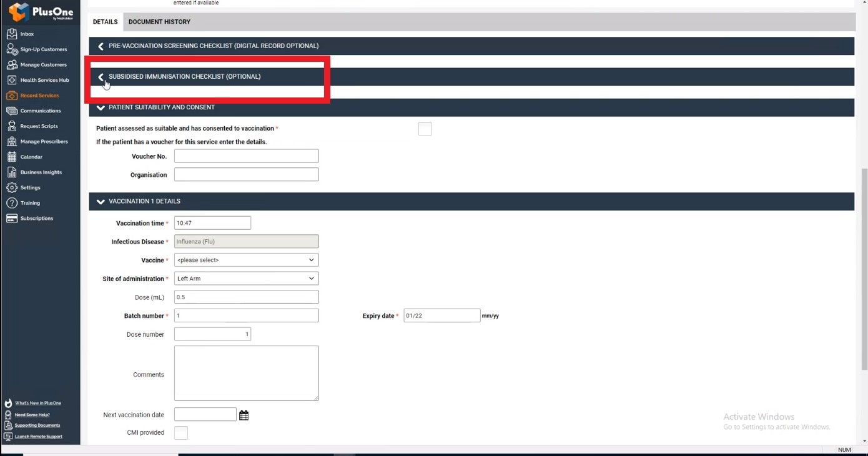
Task: Open the Supporting Documents link
Action: (37, 425)
